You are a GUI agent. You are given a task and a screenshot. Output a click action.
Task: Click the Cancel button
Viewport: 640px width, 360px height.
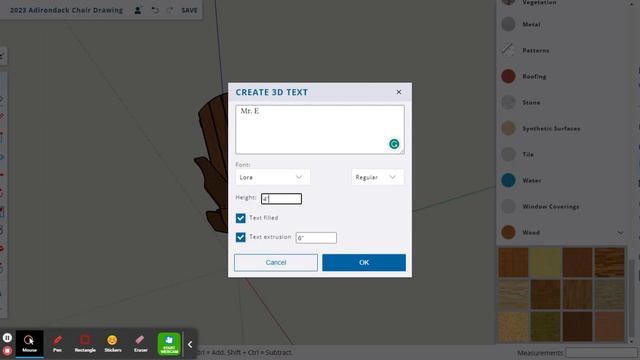pyautogui.click(x=276, y=262)
